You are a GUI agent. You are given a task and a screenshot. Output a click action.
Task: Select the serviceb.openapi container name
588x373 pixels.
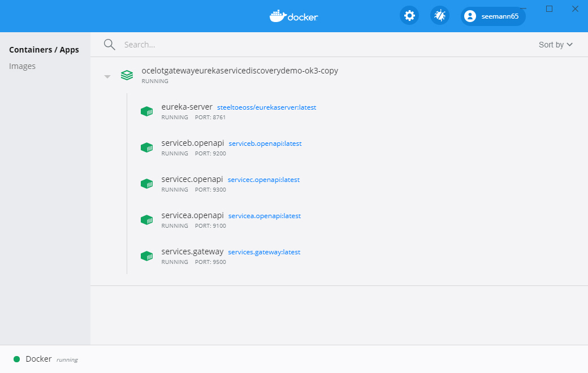pos(192,143)
